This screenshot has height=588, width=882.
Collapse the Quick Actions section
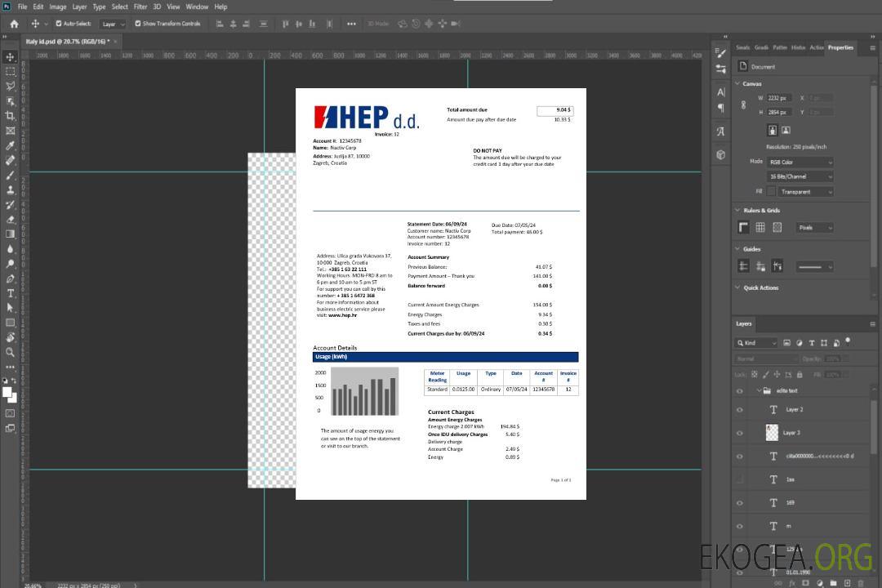click(x=737, y=287)
